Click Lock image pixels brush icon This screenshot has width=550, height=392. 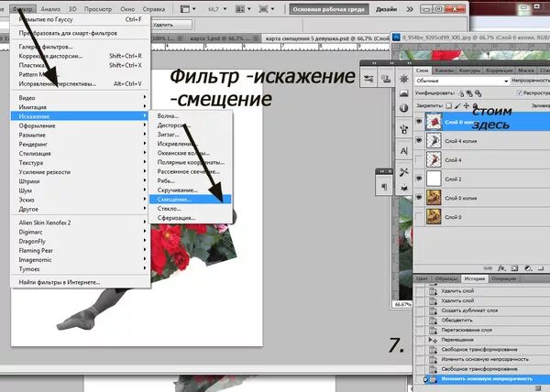point(457,105)
